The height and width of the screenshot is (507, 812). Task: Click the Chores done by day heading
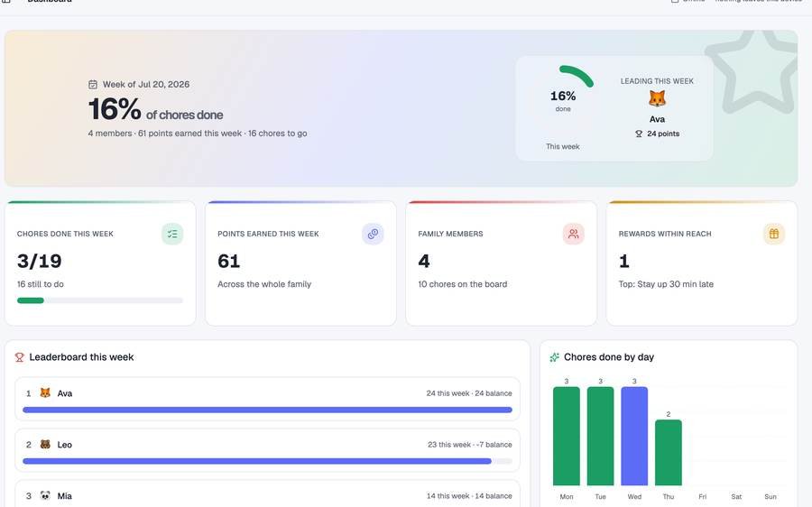click(609, 357)
